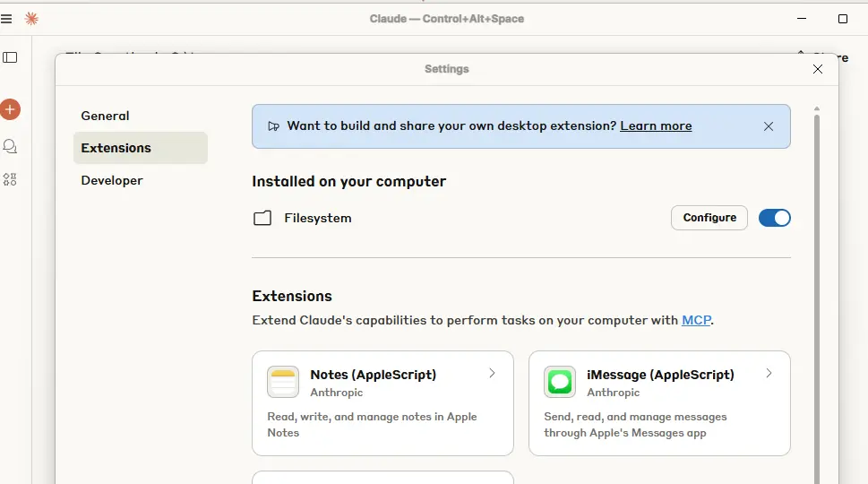Screen dimensions: 868x484
Task: Open the iMessage (AppleScript) title text
Action: pos(660,375)
